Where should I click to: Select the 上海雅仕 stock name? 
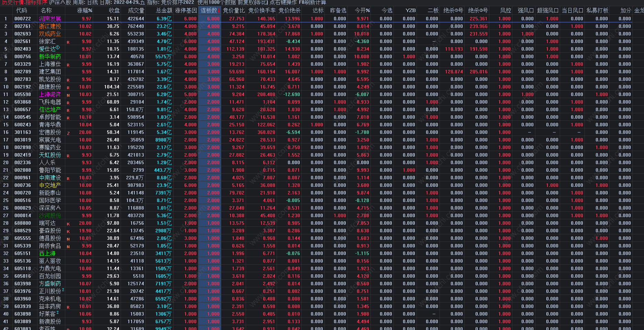click(x=50, y=64)
